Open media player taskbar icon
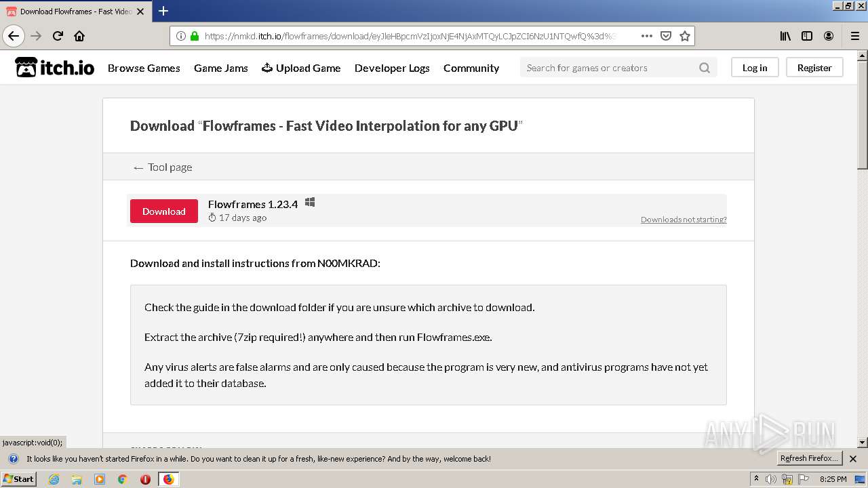 click(x=100, y=479)
